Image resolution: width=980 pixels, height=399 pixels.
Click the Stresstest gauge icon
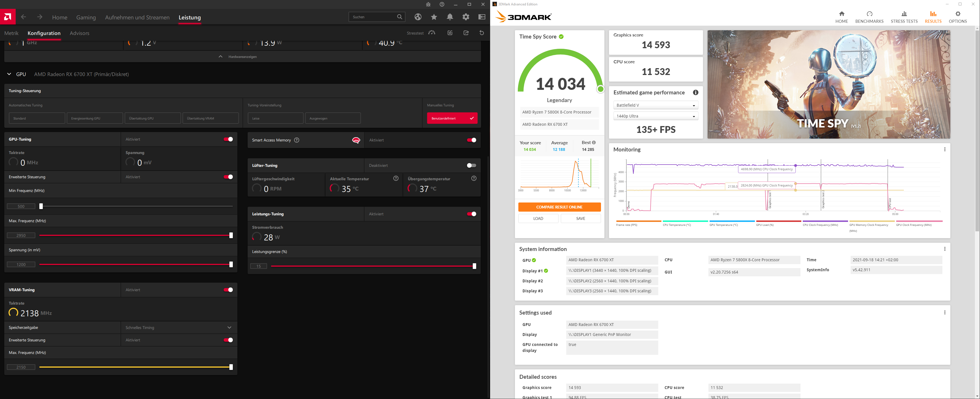[432, 33]
